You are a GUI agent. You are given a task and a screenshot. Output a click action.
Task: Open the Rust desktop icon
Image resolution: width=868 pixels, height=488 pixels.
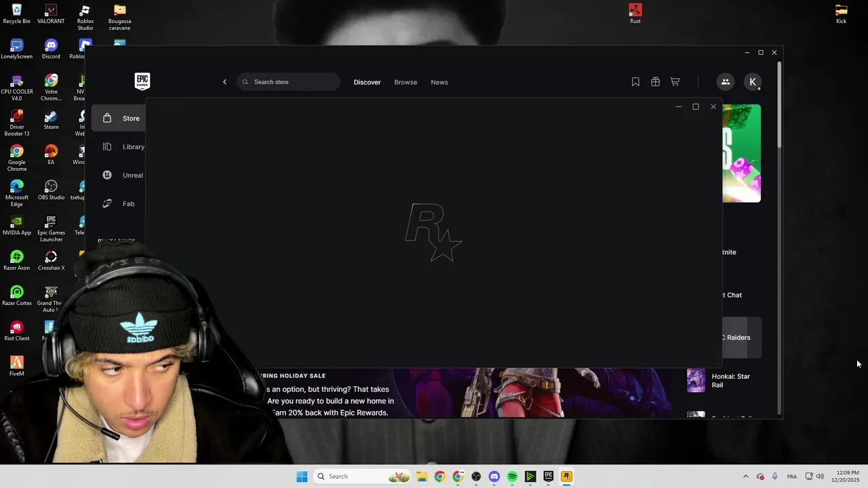click(635, 14)
